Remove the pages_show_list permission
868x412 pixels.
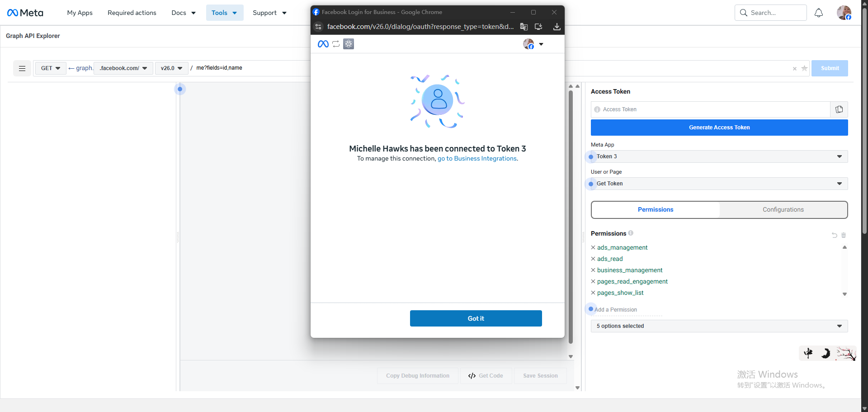tap(593, 293)
